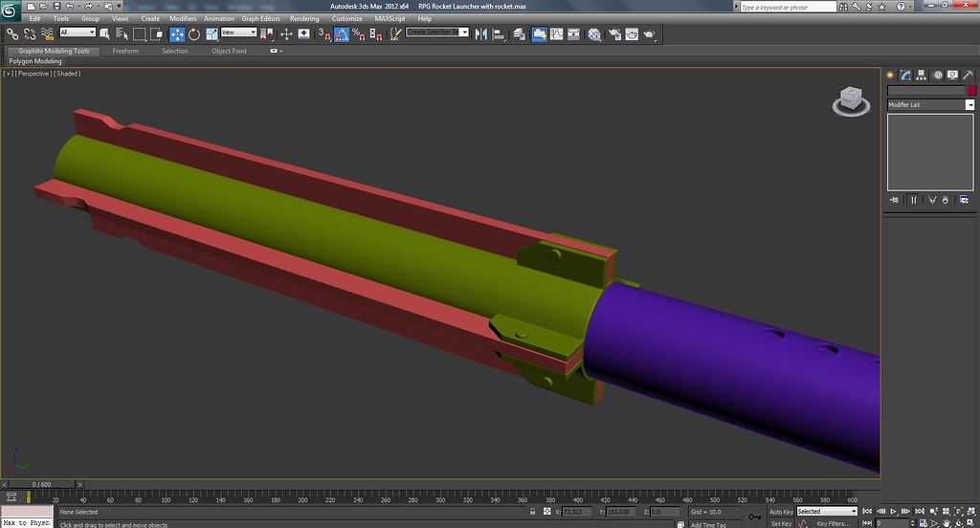Select the Select and Move tool
Viewport: 980px width, 528px height.
177,33
